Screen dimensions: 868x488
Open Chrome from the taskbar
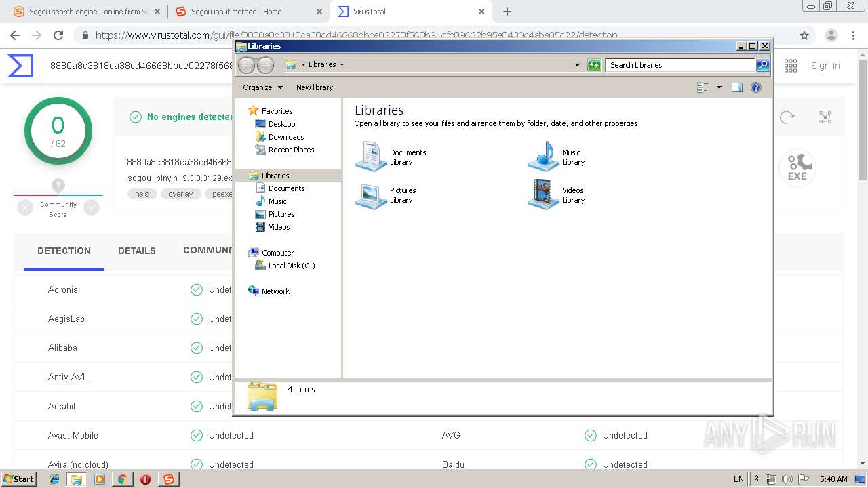pos(122,479)
